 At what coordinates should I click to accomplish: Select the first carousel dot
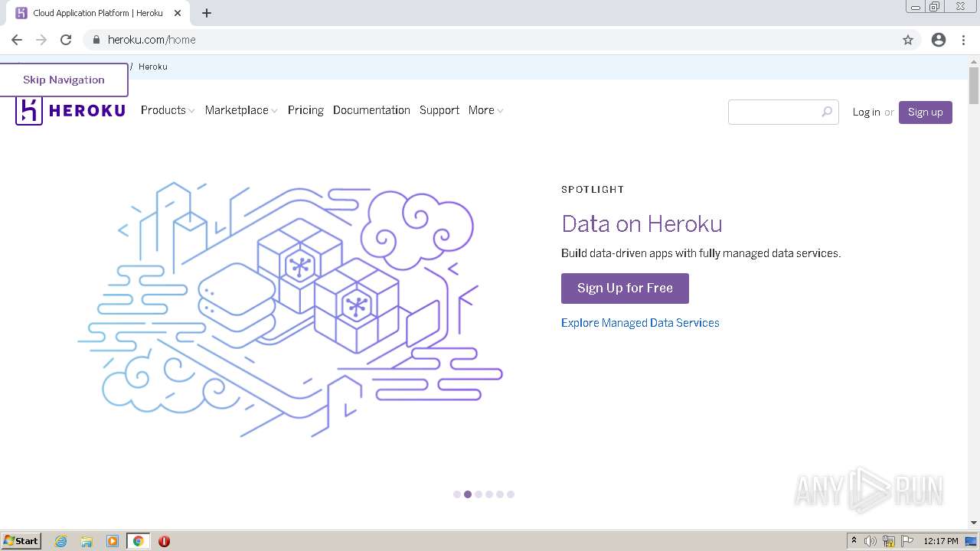click(457, 494)
